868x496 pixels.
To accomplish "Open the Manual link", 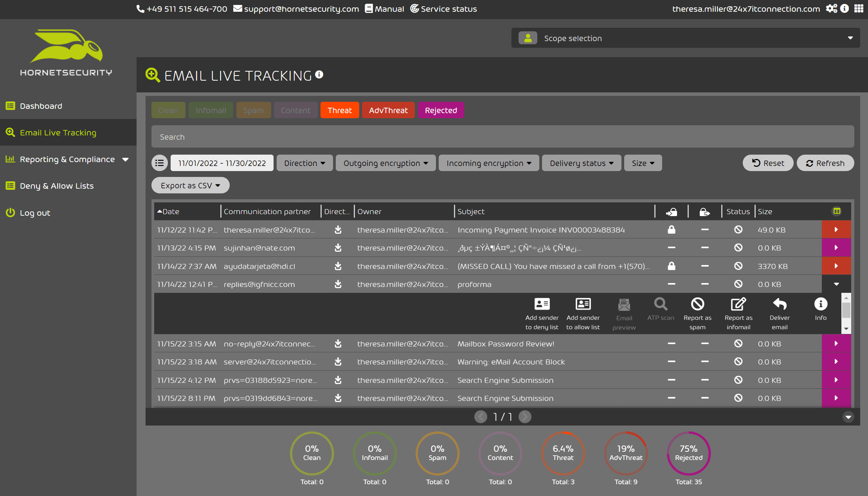I will point(384,9).
